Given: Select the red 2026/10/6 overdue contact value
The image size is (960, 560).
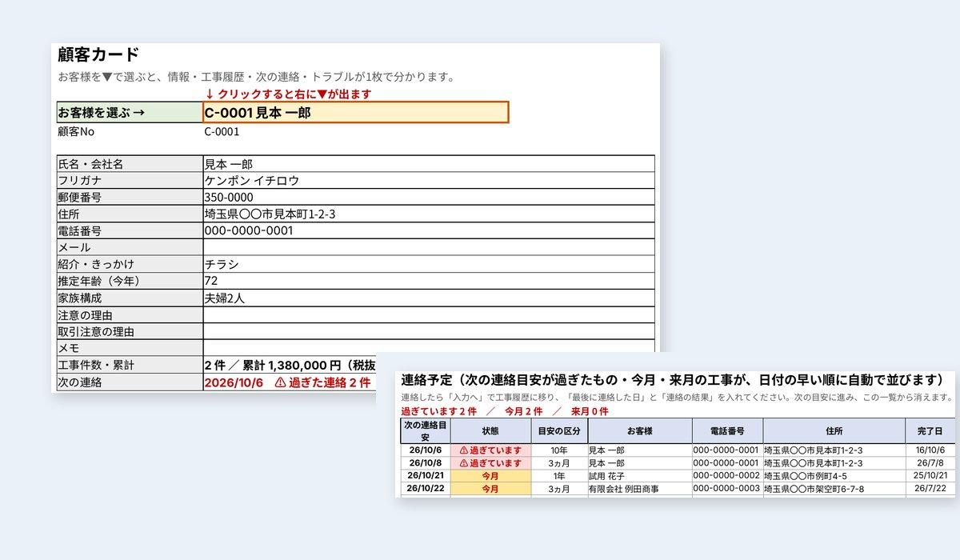Looking at the screenshot, I should (288, 382).
